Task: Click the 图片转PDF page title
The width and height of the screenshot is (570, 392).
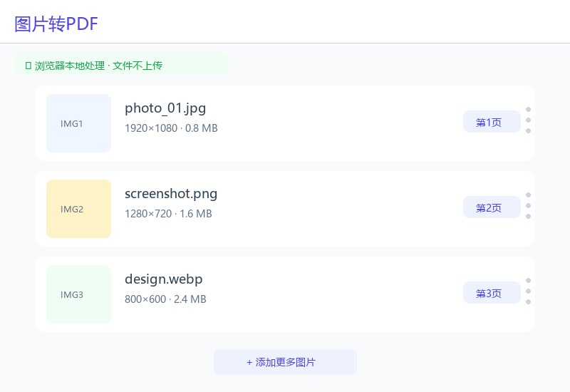Action: (56, 24)
